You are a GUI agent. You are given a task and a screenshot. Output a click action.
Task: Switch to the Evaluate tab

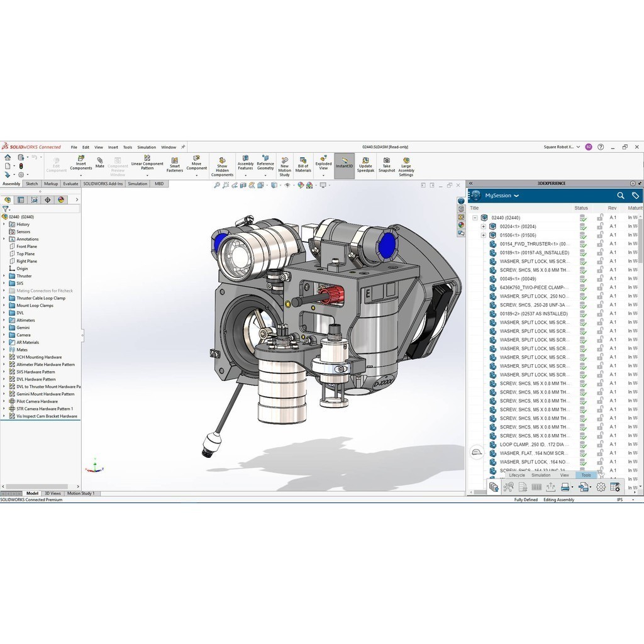[70, 184]
